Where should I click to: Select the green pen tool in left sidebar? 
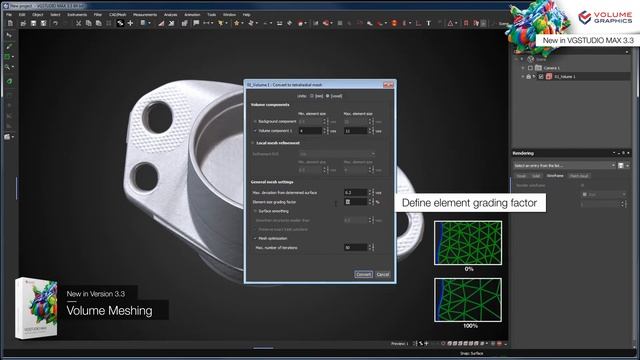(9, 47)
